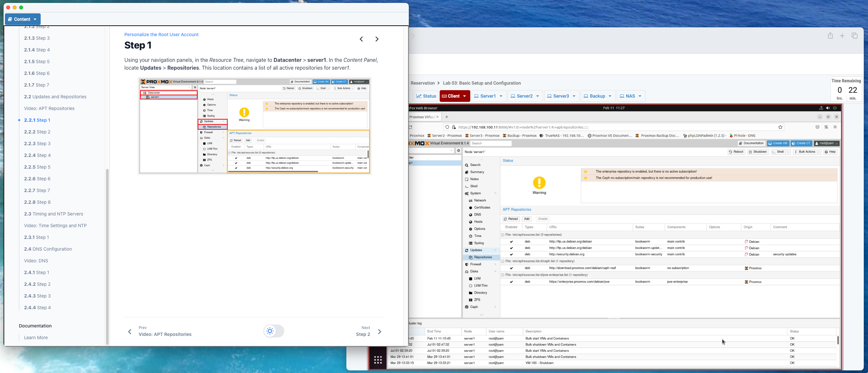Select the Status tab in lab toolbar

point(426,96)
